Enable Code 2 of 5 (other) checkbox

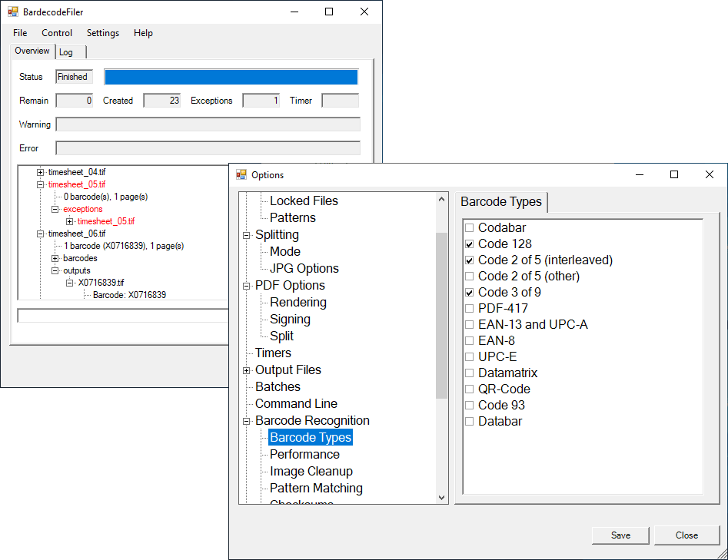470,276
